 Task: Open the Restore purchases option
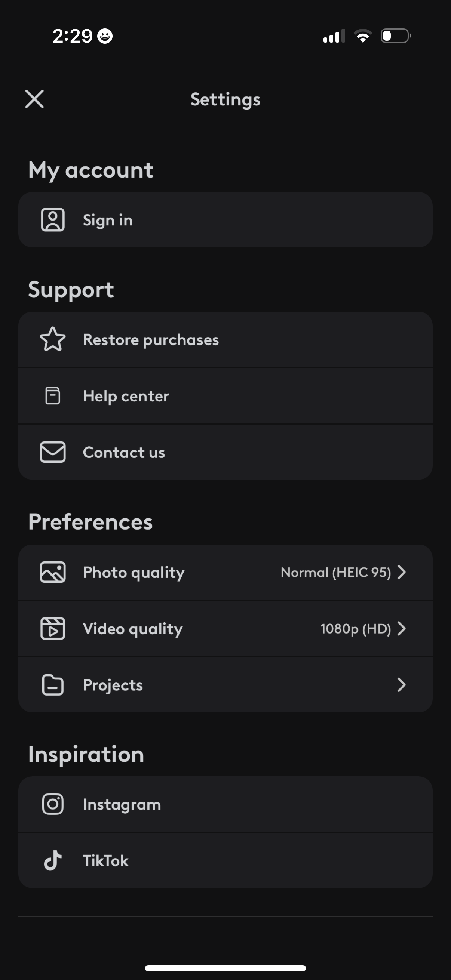coord(151,340)
